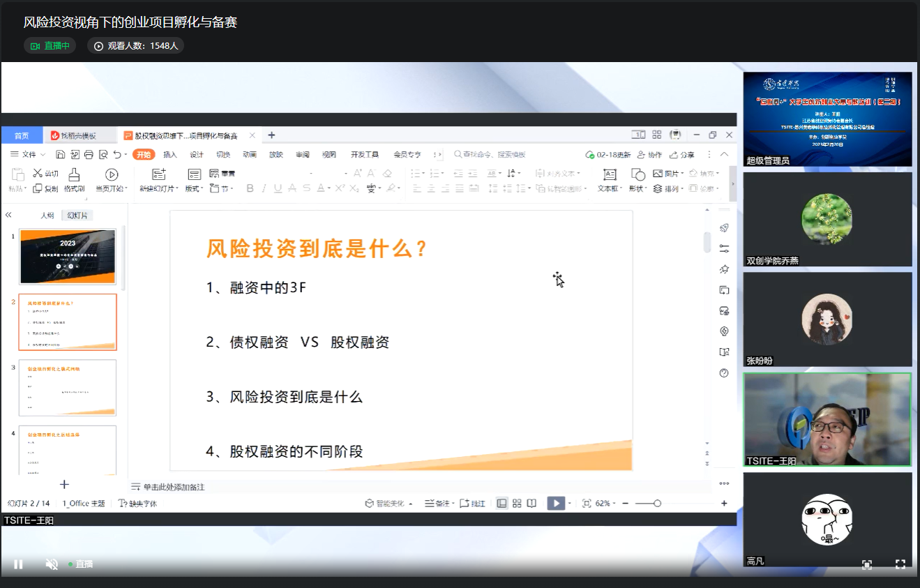
Task: Select slide 3 thumbnail in slide panel
Action: (68, 387)
